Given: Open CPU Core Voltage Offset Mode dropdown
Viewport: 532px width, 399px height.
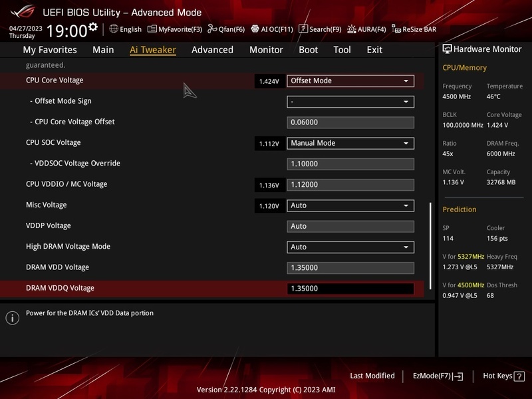Looking at the screenshot, I should click(x=350, y=80).
